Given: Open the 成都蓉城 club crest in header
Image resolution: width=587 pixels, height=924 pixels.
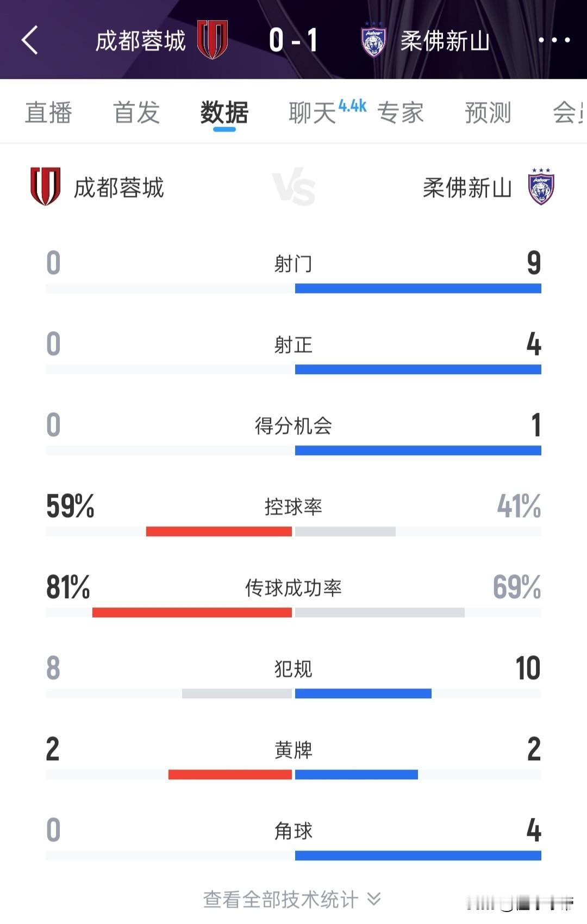Looking at the screenshot, I should (x=214, y=39).
